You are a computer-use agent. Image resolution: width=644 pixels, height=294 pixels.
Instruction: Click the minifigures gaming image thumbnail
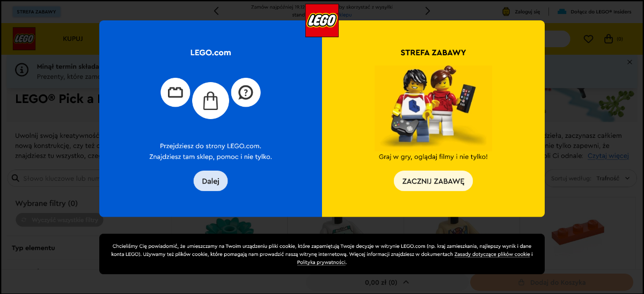[433, 107]
